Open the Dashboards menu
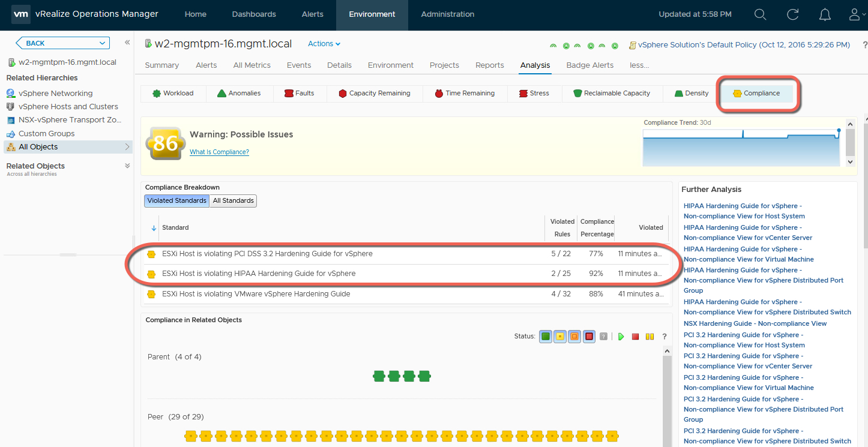The height and width of the screenshot is (447, 868). [x=254, y=14]
